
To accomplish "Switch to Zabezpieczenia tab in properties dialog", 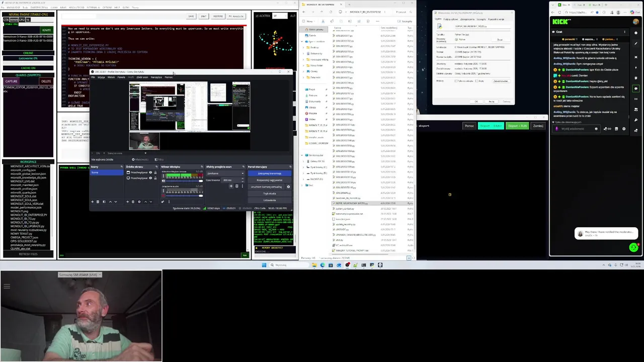I will (467, 19).
